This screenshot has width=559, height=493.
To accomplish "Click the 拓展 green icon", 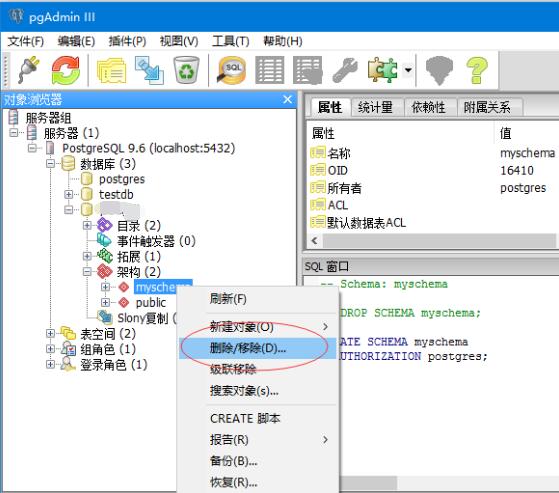I will point(105,256).
